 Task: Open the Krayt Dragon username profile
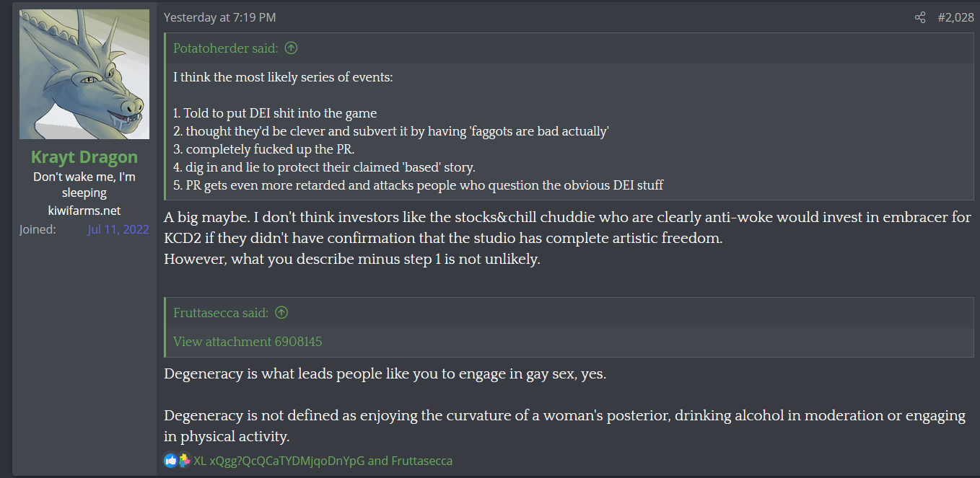point(84,157)
